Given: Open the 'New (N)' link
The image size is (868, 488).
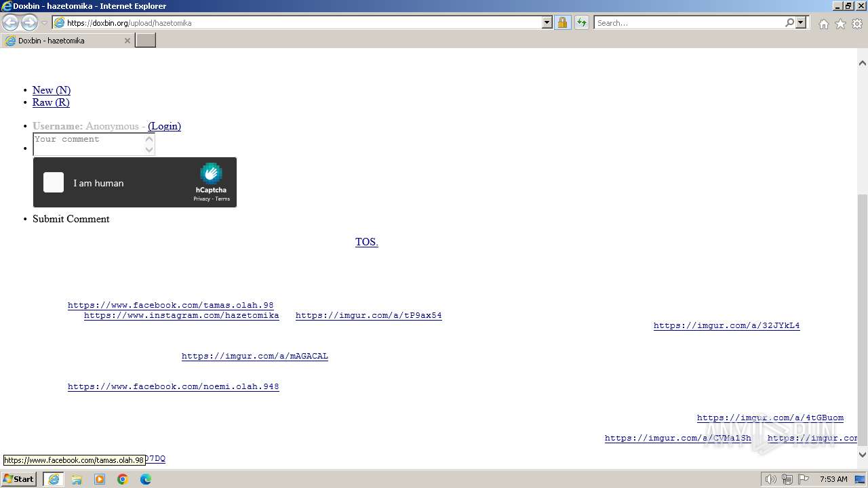Looking at the screenshot, I should click(x=52, y=90).
